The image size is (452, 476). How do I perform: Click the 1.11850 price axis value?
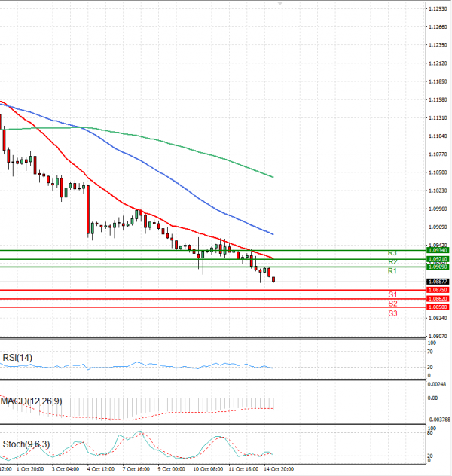click(438, 81)
